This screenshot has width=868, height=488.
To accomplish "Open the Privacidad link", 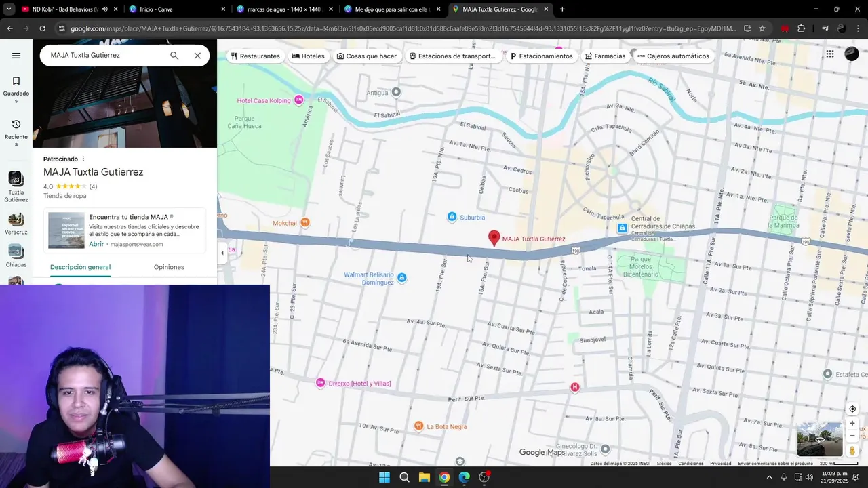I will 720,464.
